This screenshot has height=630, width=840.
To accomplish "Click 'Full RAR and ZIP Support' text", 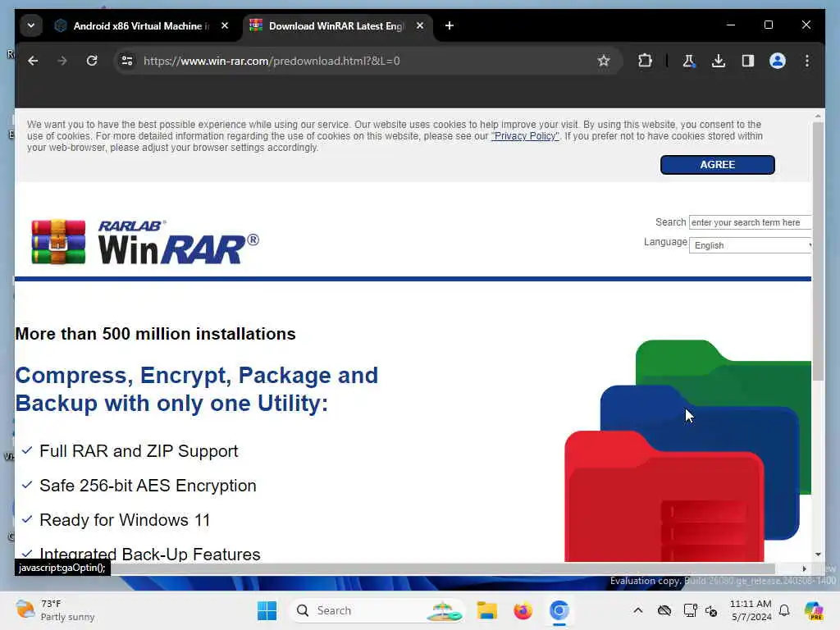I will pos(139,451).
